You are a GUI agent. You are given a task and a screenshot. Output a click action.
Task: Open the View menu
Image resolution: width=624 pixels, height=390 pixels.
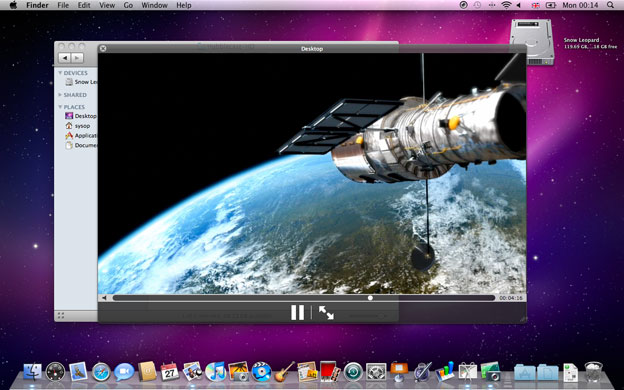pos(107,5)
